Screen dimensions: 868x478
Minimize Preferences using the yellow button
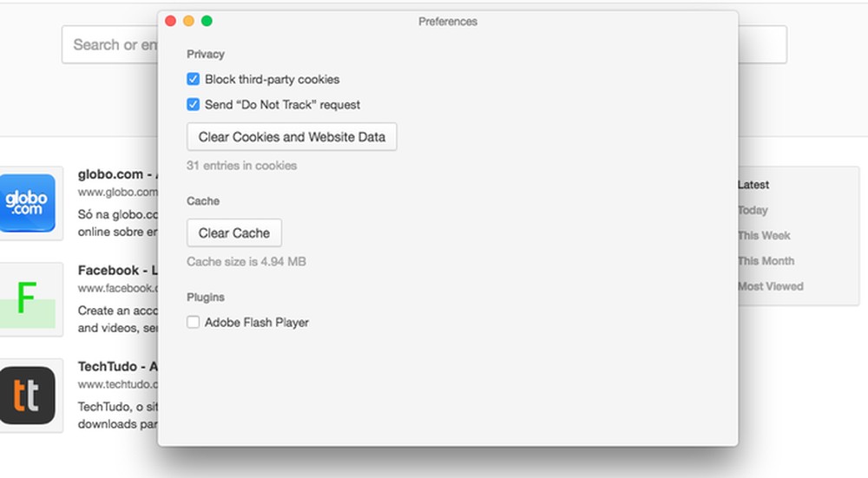point(188,21)
